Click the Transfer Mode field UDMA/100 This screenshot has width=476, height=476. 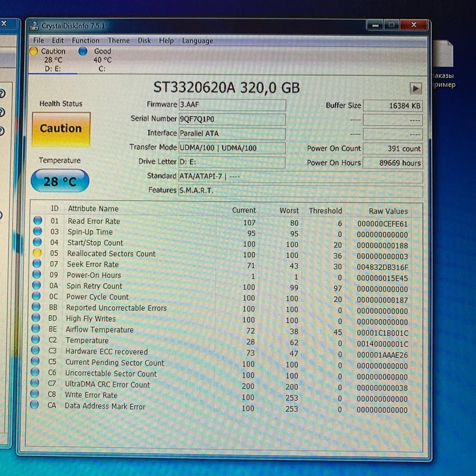(x=232, y=148)
